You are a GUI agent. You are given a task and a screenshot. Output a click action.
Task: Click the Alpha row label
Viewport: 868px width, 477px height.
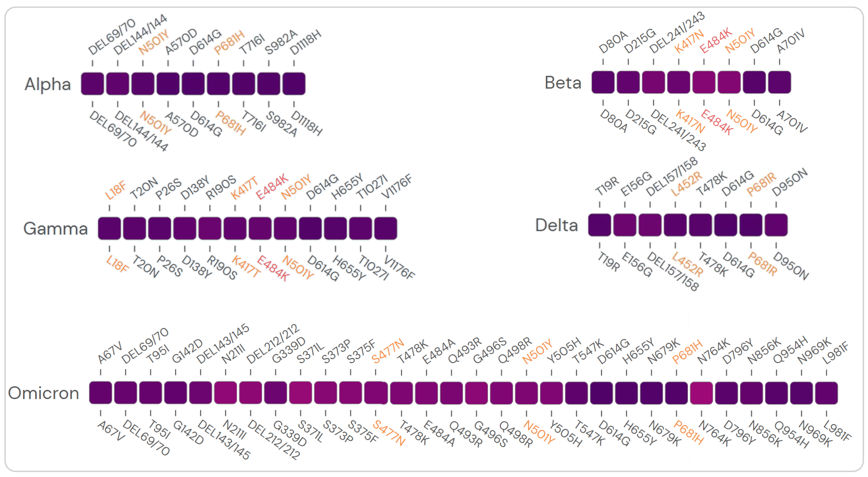[48, 84]
